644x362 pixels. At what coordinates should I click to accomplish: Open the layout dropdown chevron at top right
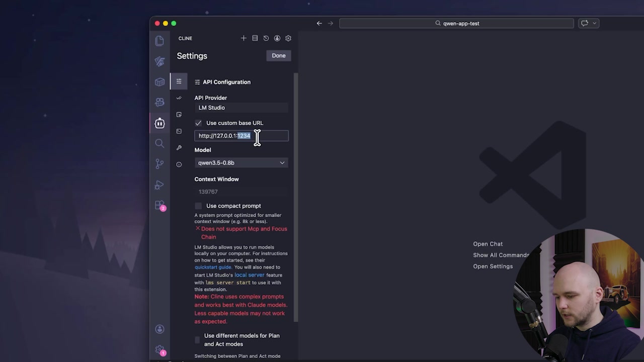pos(594,23)
